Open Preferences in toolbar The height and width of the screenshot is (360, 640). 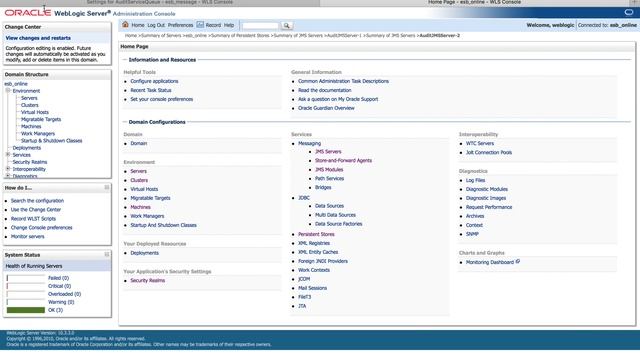(x=180, y=25)
